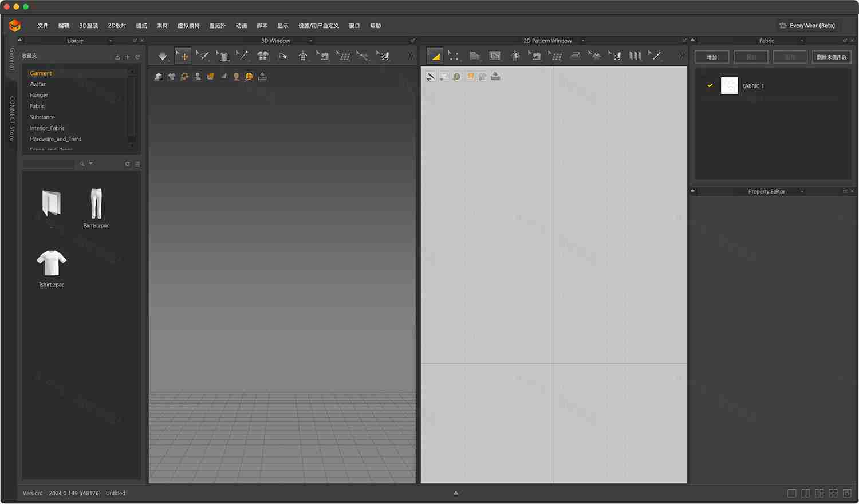
Task: Select the Select/Move tool in the 3D toolbar
Action: [183, 56]
